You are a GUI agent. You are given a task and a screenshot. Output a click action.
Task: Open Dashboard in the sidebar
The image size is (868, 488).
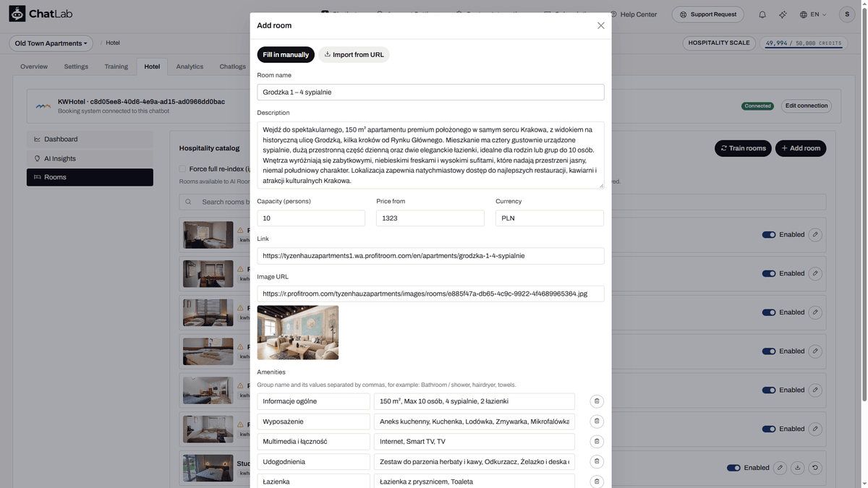click(x=90, y=139)
